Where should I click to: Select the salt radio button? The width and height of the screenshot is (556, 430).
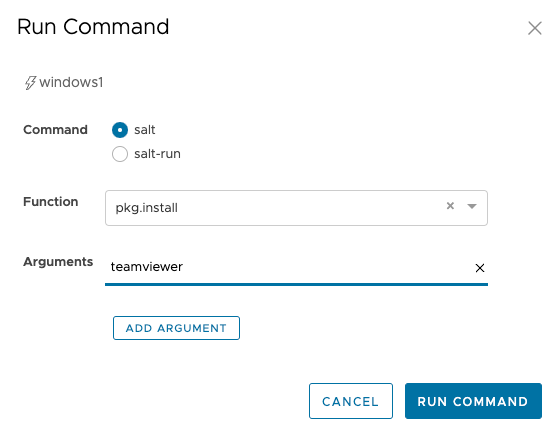point(120,130)
